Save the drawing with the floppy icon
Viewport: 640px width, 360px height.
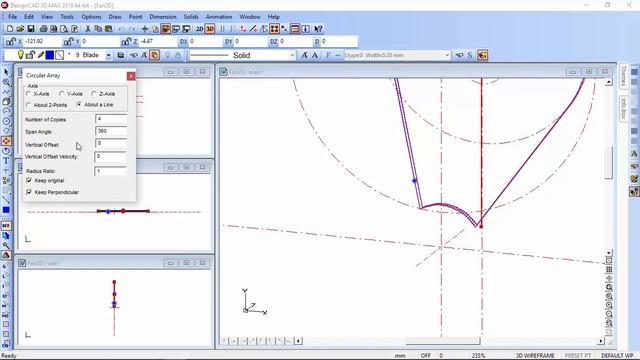pyautogui.click(x=31, y=29)
